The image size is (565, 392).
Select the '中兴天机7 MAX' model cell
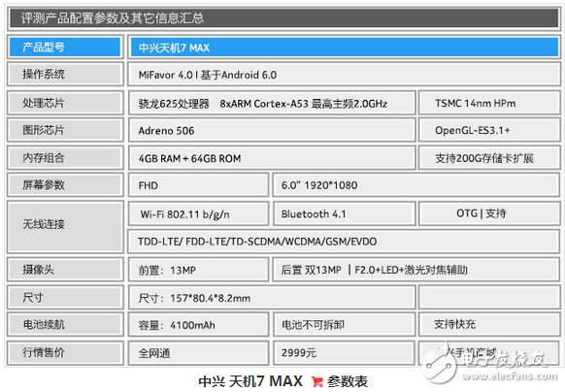344,48
